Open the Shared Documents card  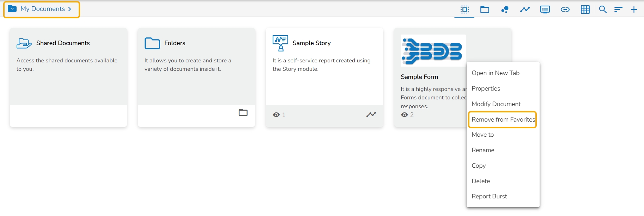(63, 43)
